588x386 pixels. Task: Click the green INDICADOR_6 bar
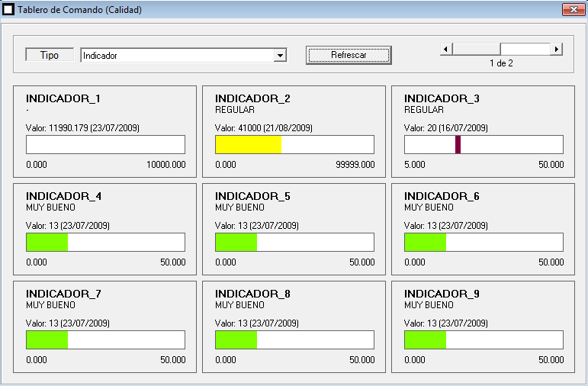pyautogui.click(x=425, y=243)
